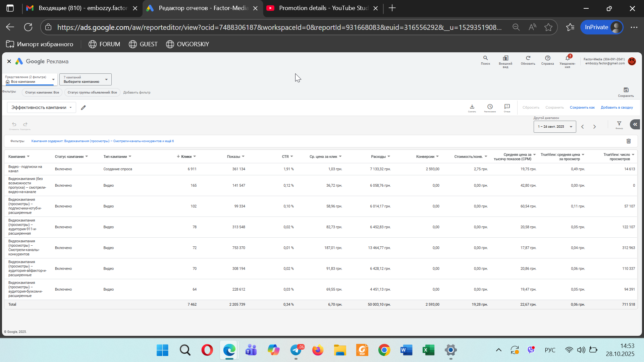This screenshot has width=644, height=362.
Task: Expand the collapsed side panel arrows
Action: pos(635,124)
